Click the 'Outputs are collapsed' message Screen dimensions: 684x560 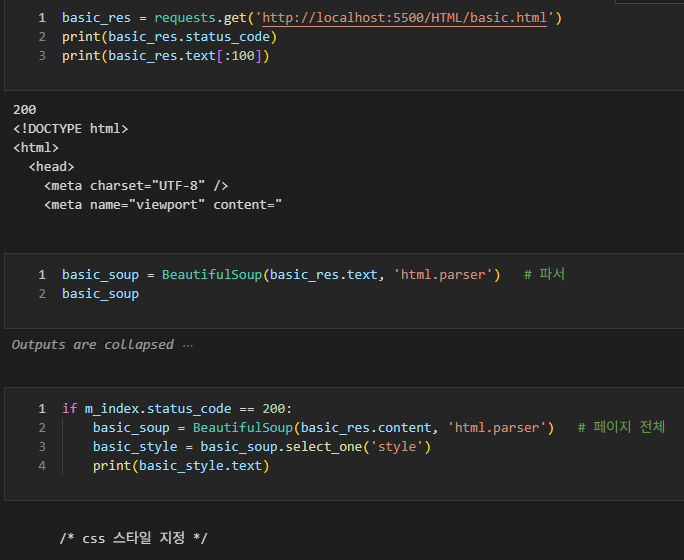pos(92,345)
